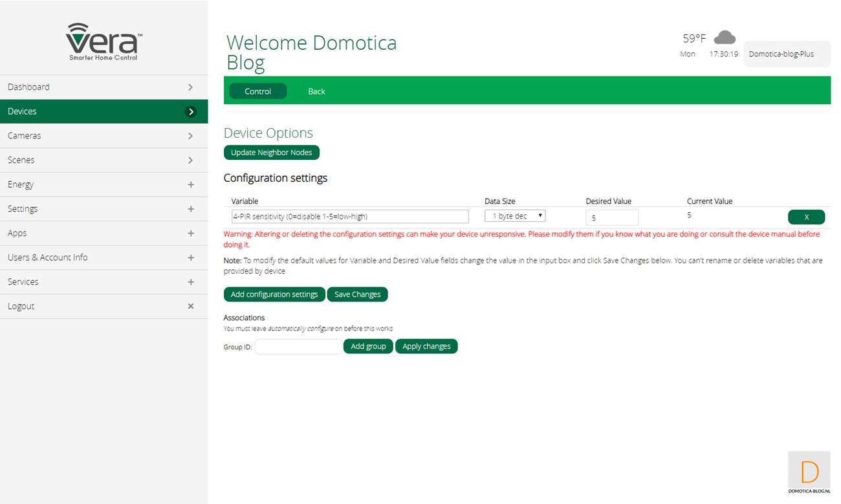The width and height of the screenshot is (841, 504).
Task: Click the Desired Value input box
Action: (611, 218)
